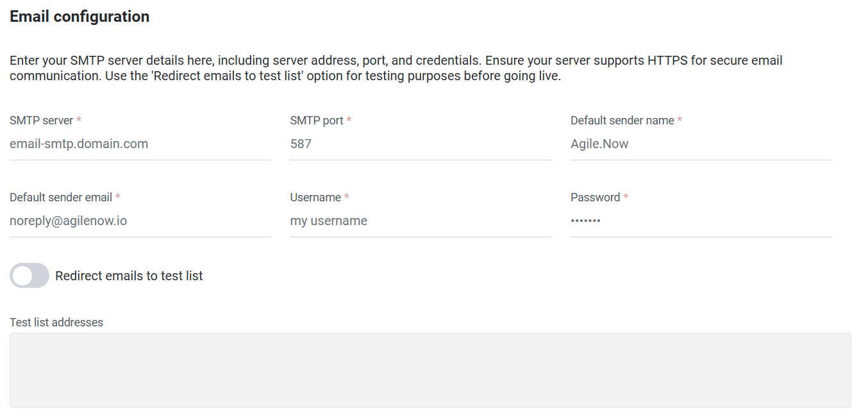The height and width of the screenshot is (420, 868).
Task: Click the masked Password field
Action: point(701,221)
